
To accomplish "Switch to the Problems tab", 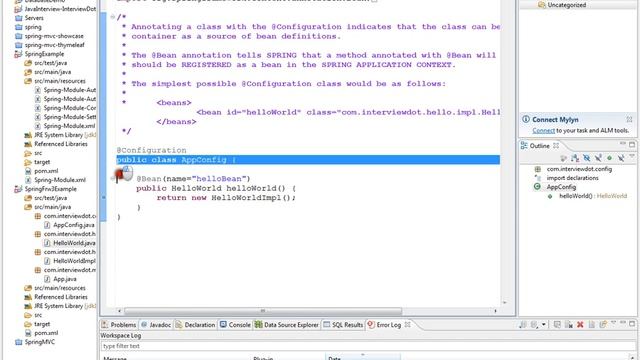I will 119,325.
